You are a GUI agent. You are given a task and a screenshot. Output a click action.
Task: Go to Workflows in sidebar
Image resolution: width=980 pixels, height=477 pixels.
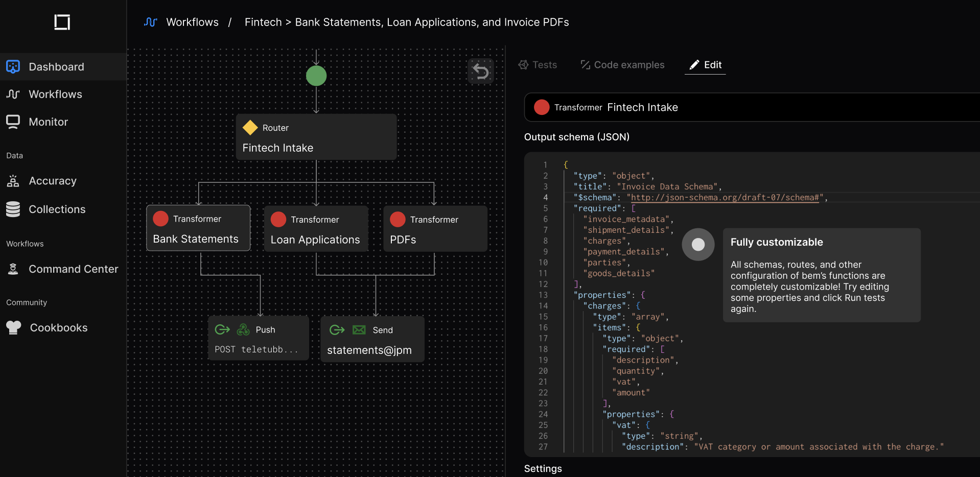point(63,94)
